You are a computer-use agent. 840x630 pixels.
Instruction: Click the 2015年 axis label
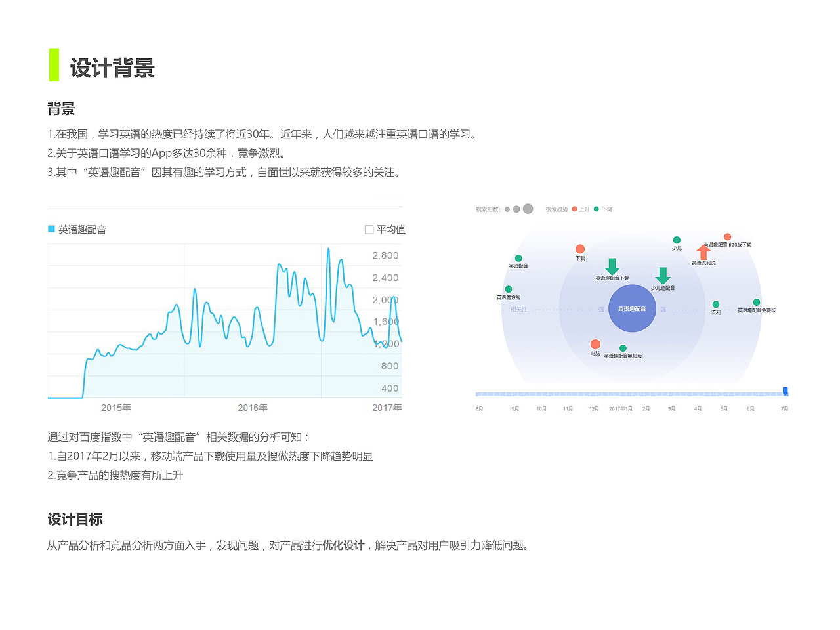tap(116, 408)
